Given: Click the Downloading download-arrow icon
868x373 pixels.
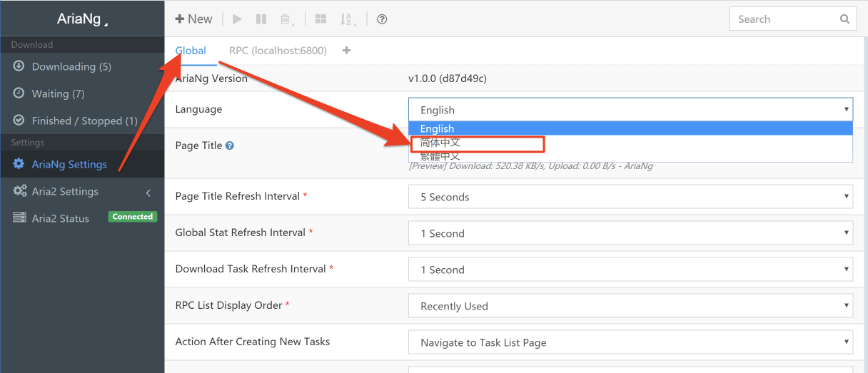Looking at the screenshot, I should point(19,66).
